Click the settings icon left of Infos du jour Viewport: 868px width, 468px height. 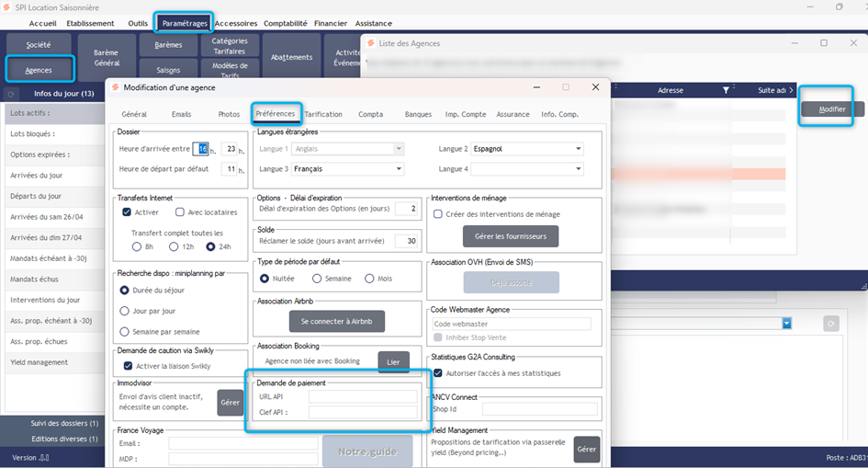pyautogui.click(x=11, y=94)
